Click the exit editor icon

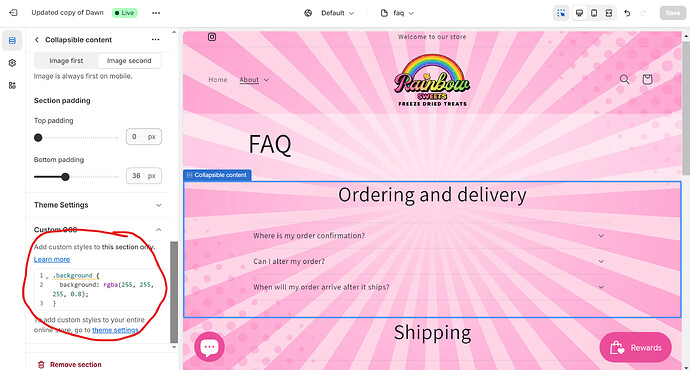tap(13, 13)
